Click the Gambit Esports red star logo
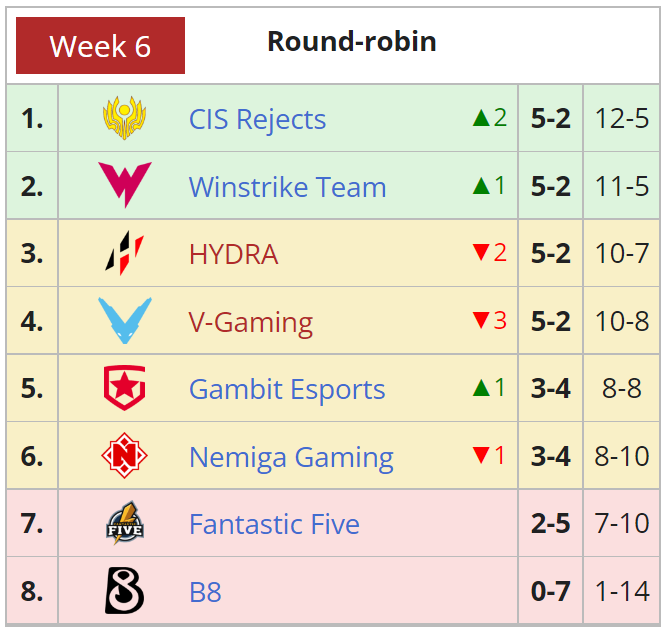The width and height of the screenshot is (666, 627). click(124, 388)
